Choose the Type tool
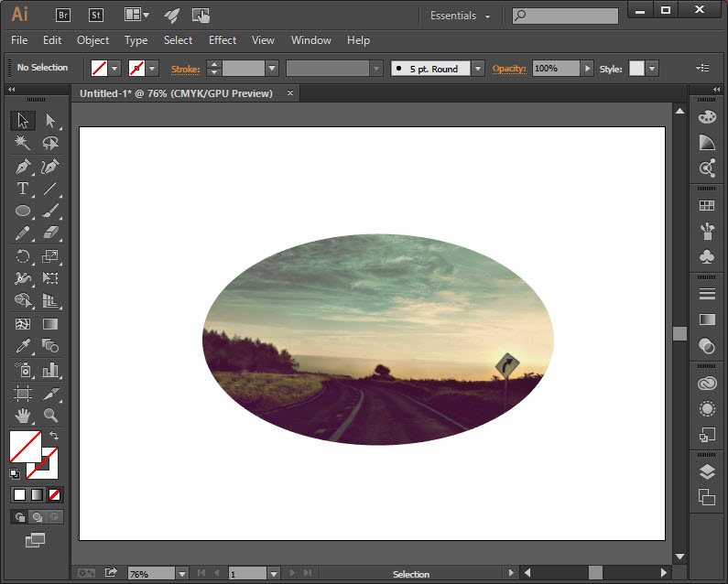This screenshot has height=584, width=728. click(x=23, y=189)
